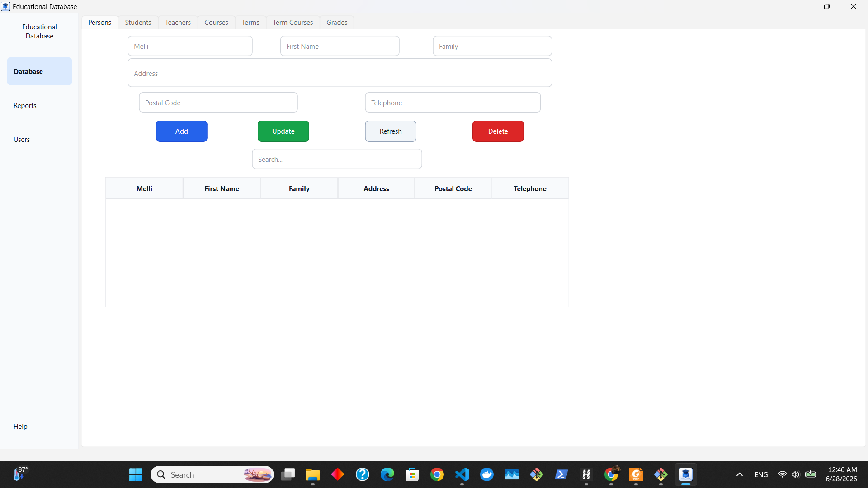The image size is (868, 488).
Task: Open the volume control in tray
Action: pos(796,474)
